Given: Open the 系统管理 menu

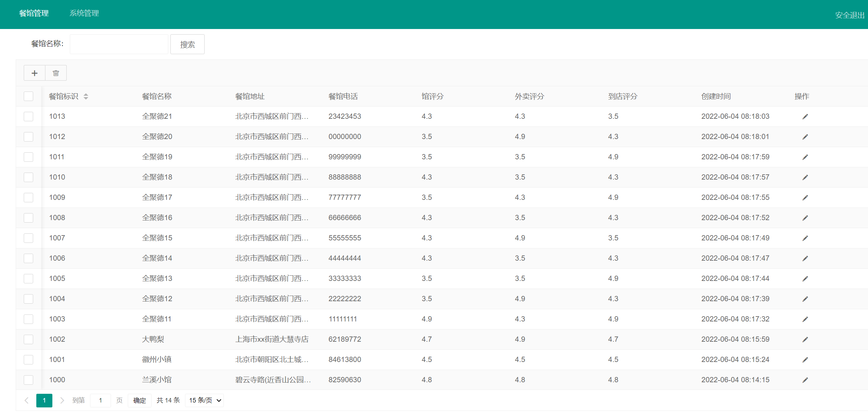Looking at the screenshot, I should point(84,13).
